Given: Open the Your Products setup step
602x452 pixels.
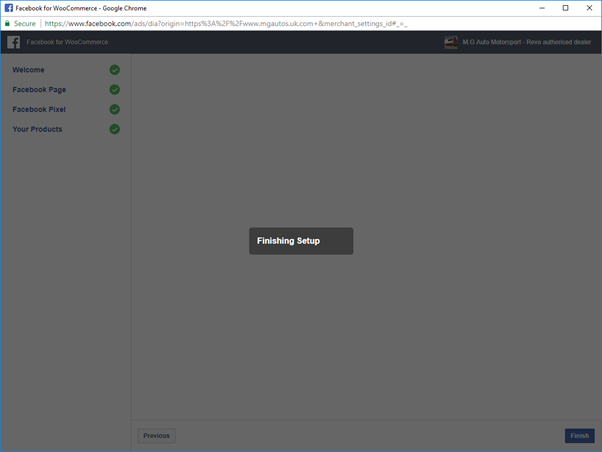Looking at the screenshot, I should pyautogui.click(x=37, y=129).
